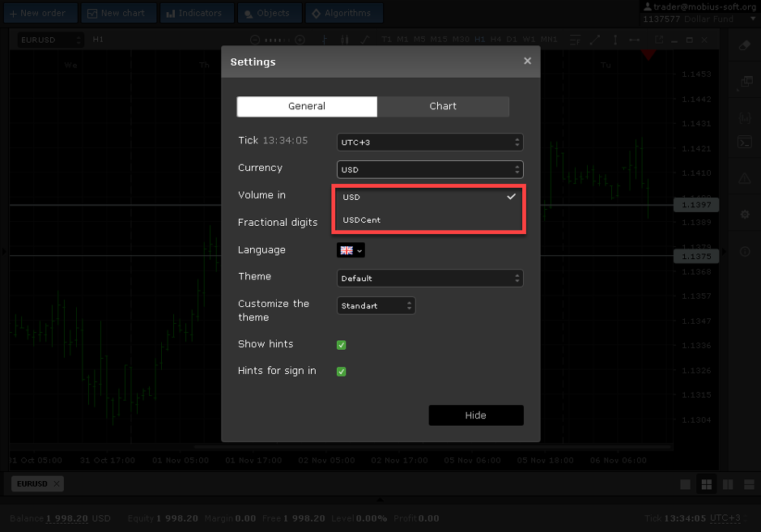Screen dimensions: 761x532
Task: Click the windows layout icon in sidebar
Action: [x=745, y=82]
